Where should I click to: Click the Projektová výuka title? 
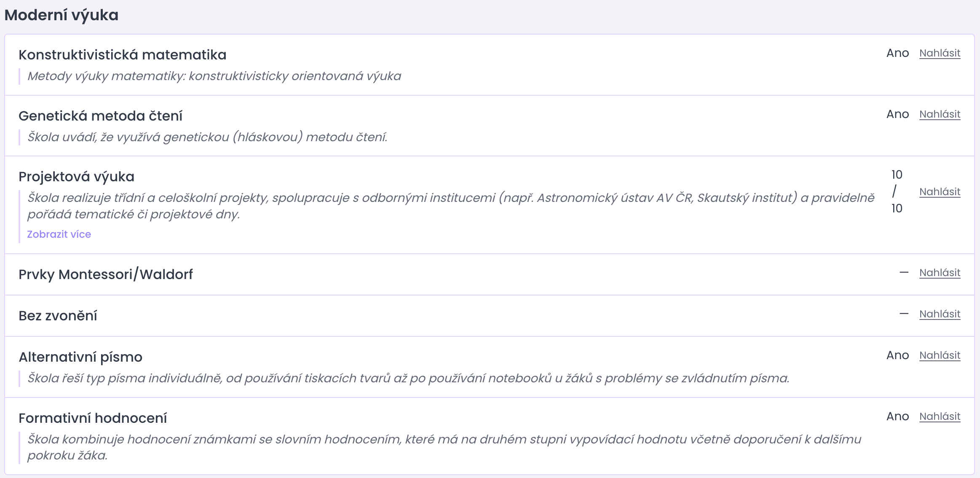click(x=76, y=177)
